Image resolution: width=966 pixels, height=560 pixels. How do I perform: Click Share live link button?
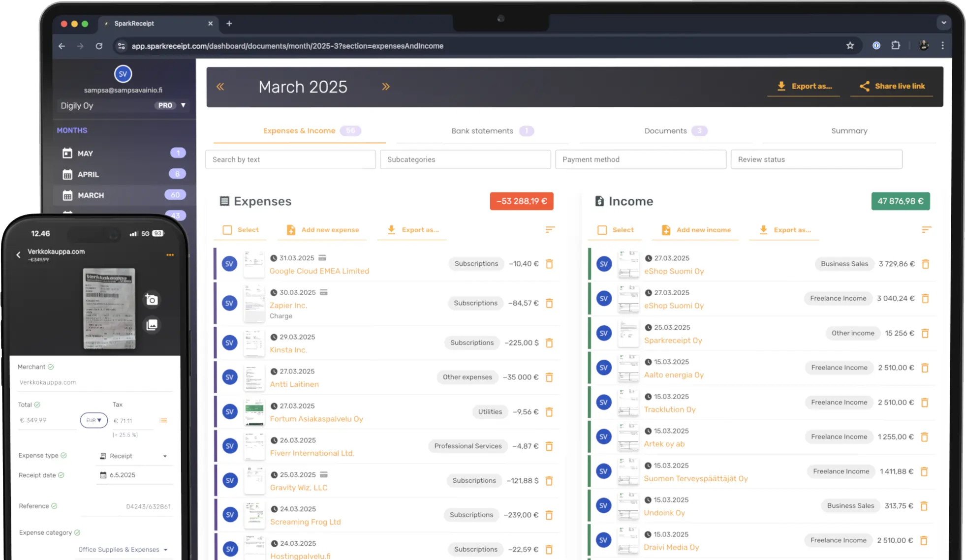point(892,86)
